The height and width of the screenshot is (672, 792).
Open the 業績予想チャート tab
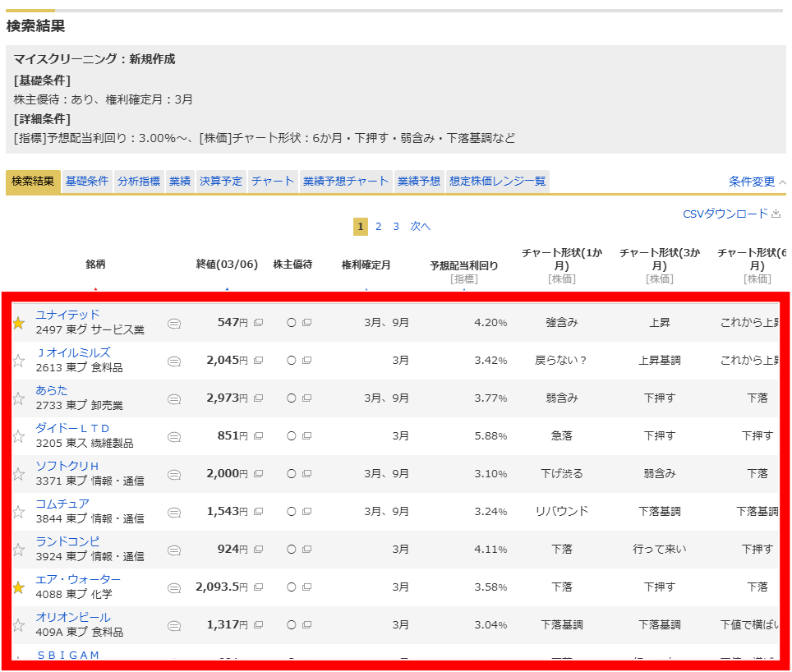tap(345, 182)
